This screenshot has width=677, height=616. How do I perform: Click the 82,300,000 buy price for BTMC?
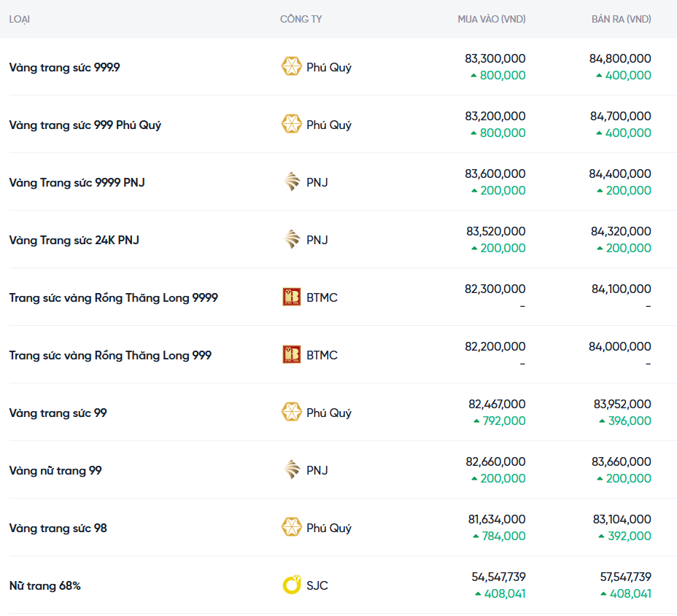(495, 289)
